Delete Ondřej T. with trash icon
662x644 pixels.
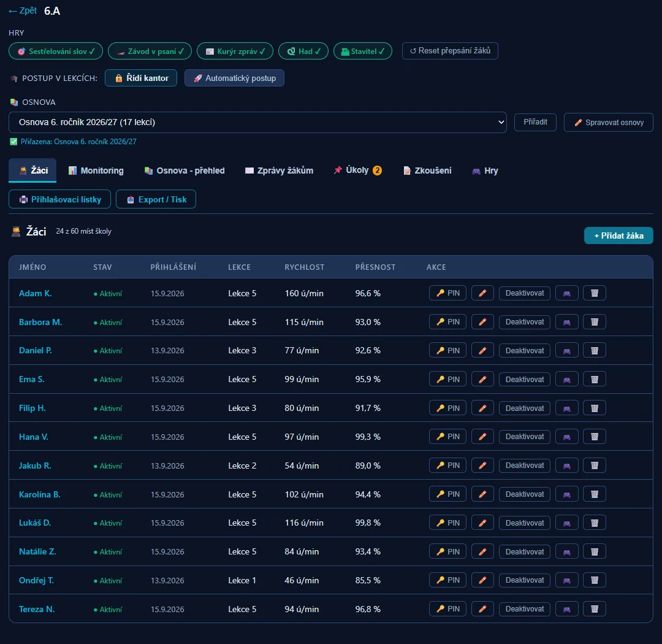[x=595, y=580]
